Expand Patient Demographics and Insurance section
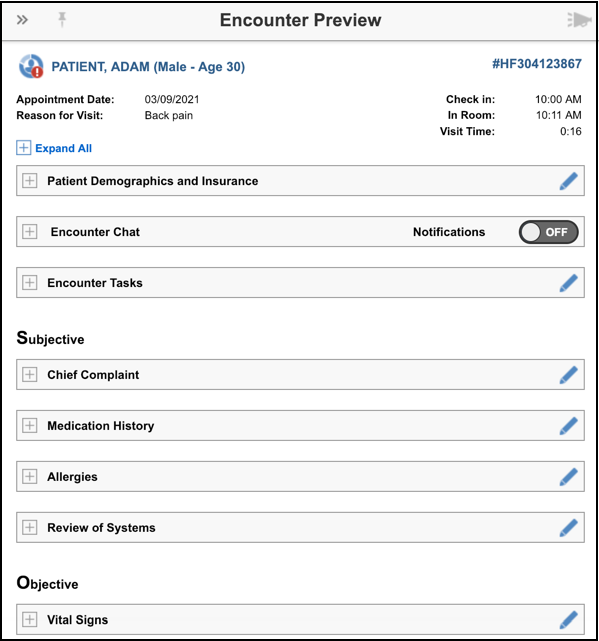Screen dimensions: 599x641 pos(29,181)
